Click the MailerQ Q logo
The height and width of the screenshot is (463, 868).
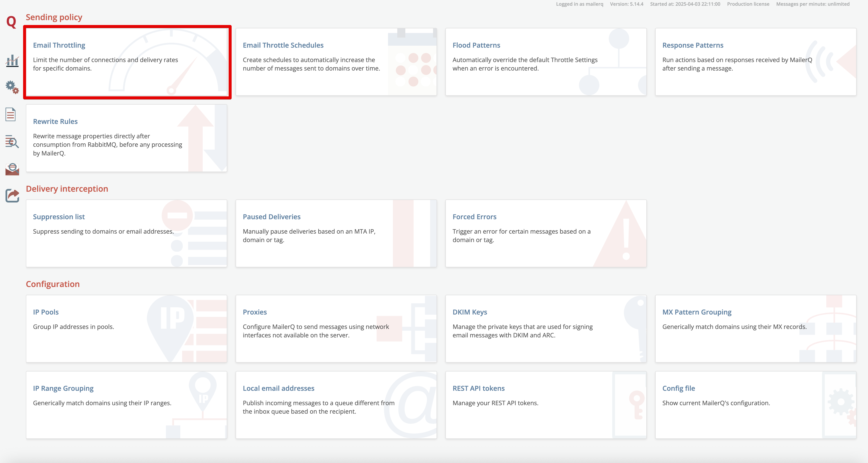tap(11, 22)
